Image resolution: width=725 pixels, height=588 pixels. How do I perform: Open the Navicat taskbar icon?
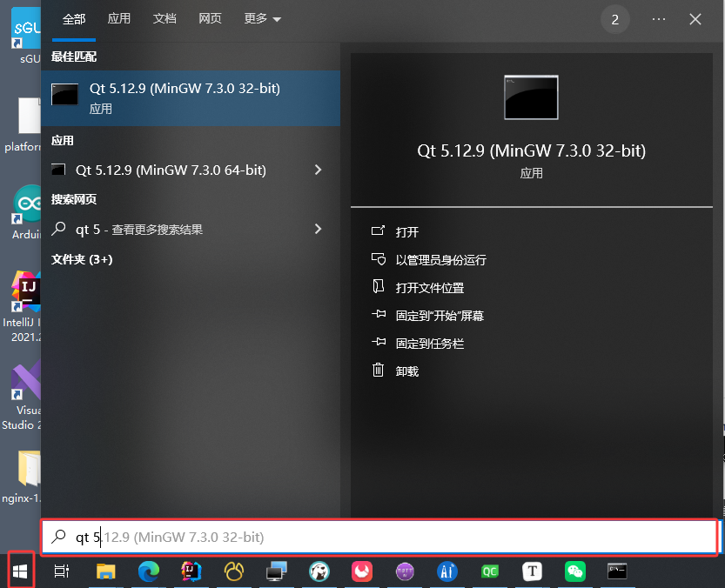point(234,571)
